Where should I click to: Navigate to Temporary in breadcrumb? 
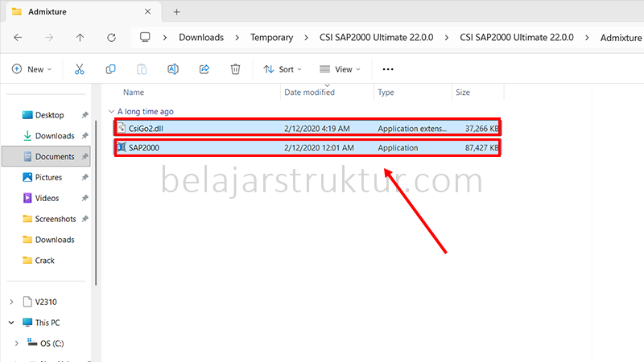click(x=272, y=37)
